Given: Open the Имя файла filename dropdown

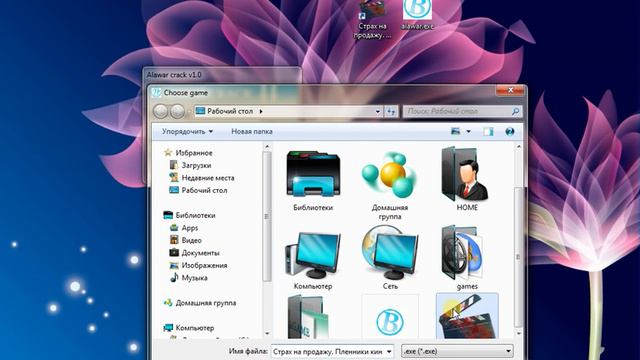Looking at the screenshot, I should [389, 351].
